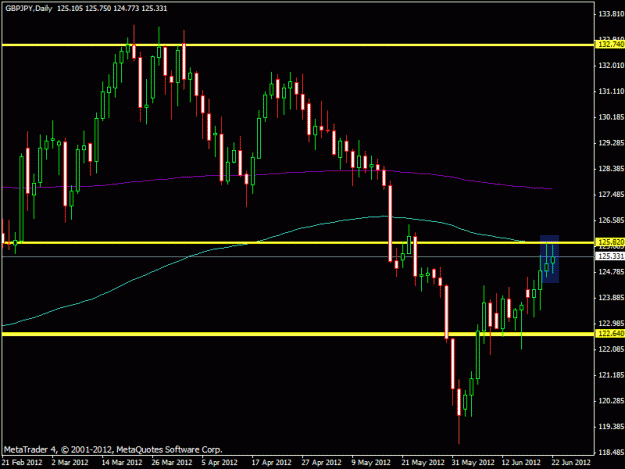Click the 129.285 price axis label

pos(611,143)
